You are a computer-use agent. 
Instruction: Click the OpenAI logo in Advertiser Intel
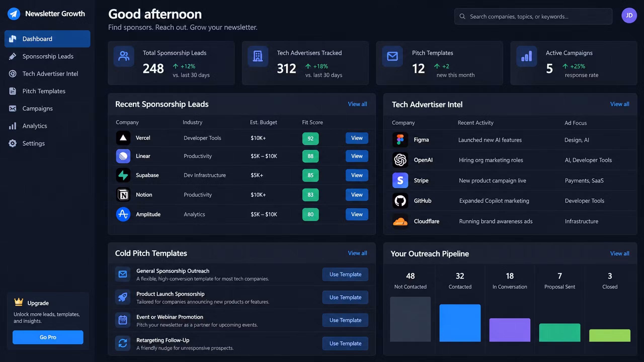coord(400,160)
